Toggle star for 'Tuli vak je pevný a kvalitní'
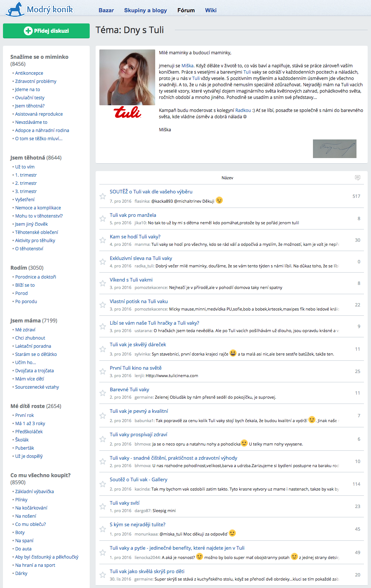Screen dimensions: 371x588 pyautogui.click(x=103, y=415)
